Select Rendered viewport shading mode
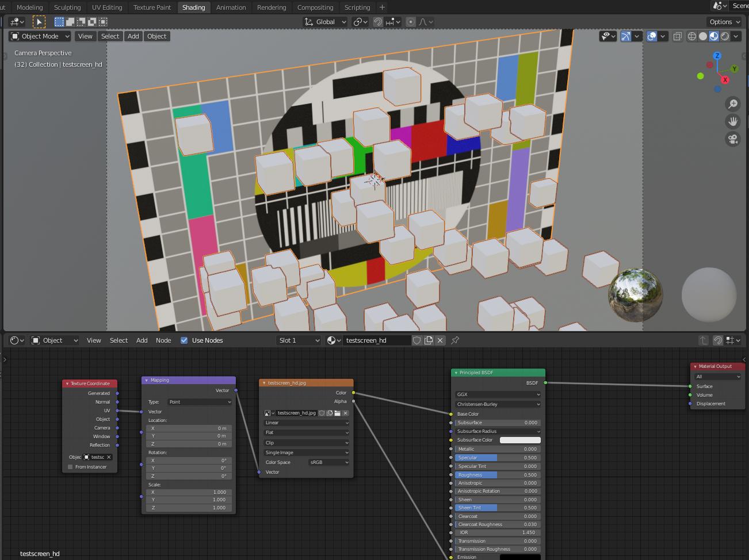The width and height of the screenshot is (749, 560). [x=724, y=36]
